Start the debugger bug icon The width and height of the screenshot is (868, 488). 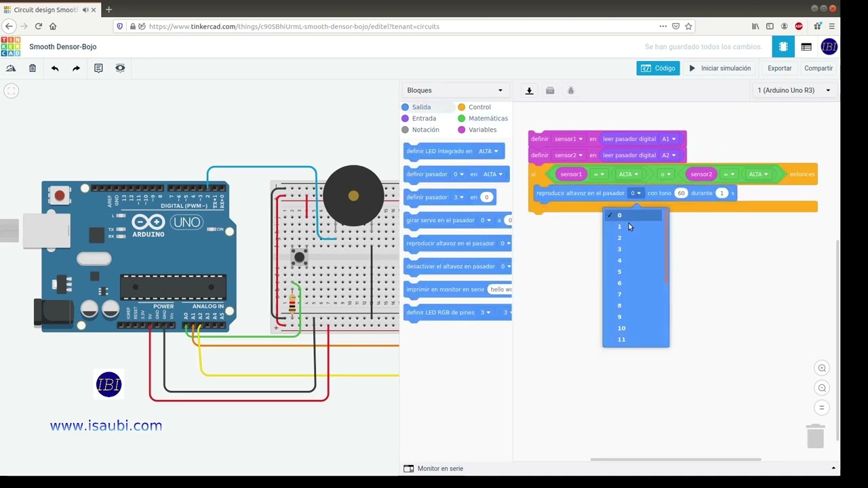point(571,91)
